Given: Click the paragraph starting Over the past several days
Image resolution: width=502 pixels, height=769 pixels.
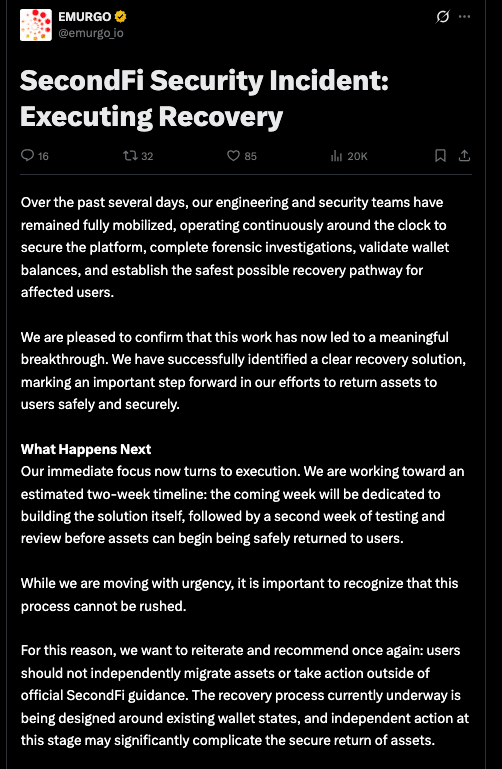Looking at the screenshot, I should coord(235,247).
